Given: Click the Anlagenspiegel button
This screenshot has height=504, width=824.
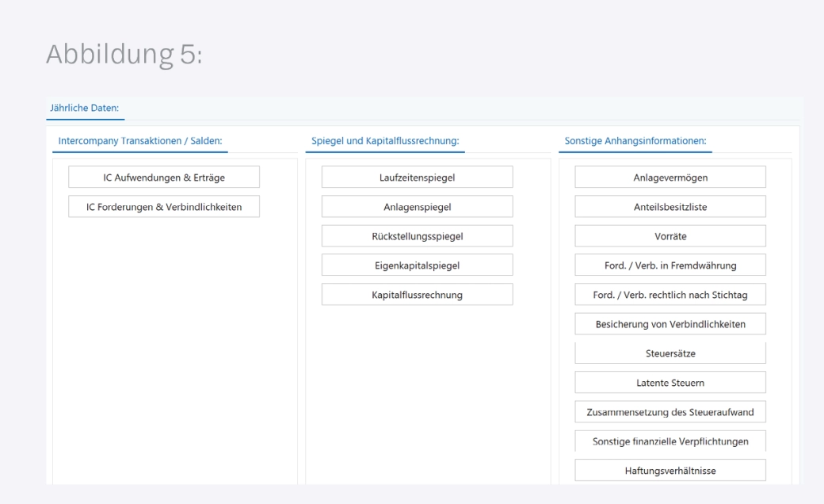Looking at the screenshot, I should (417, 207).
